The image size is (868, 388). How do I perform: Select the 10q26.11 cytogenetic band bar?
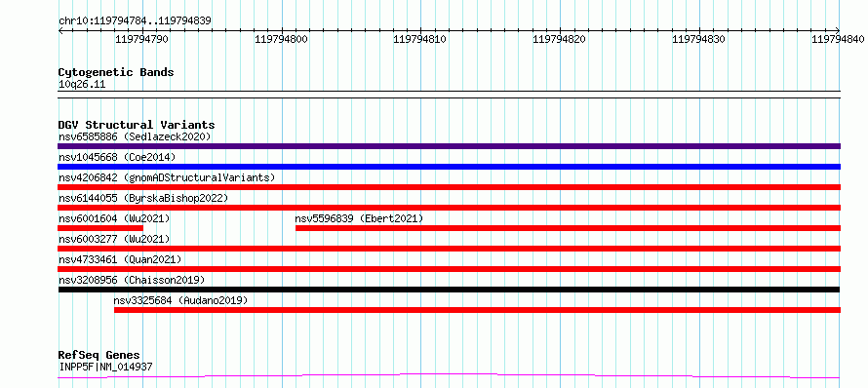tap(449, 95)
